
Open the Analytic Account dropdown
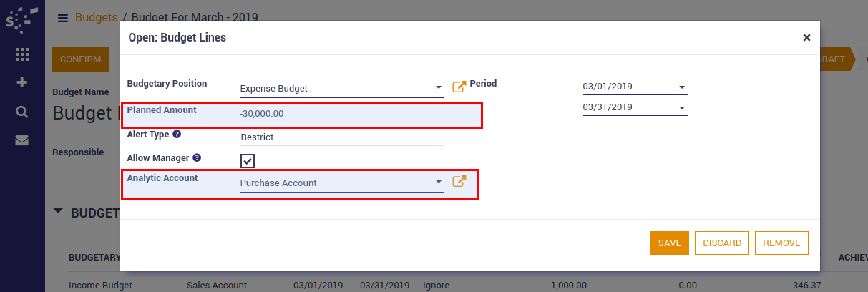click(x=439, y=183)
